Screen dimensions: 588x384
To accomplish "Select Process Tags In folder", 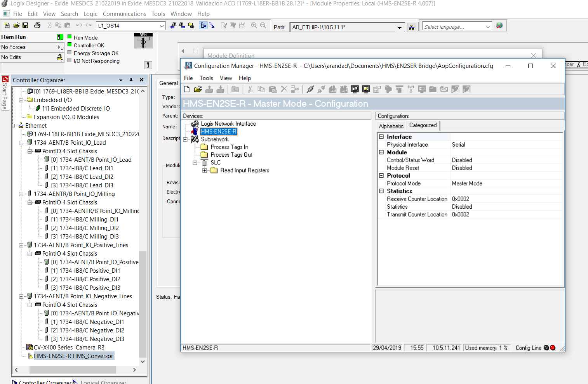I will click(229, 147).
